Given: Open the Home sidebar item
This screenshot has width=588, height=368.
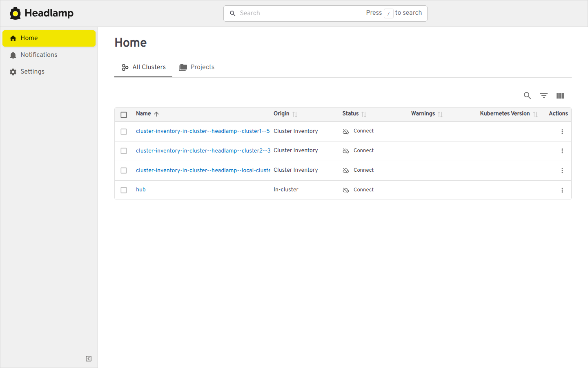Looking at the screenshot, I should pyautogui.click(x=49, y=38).
